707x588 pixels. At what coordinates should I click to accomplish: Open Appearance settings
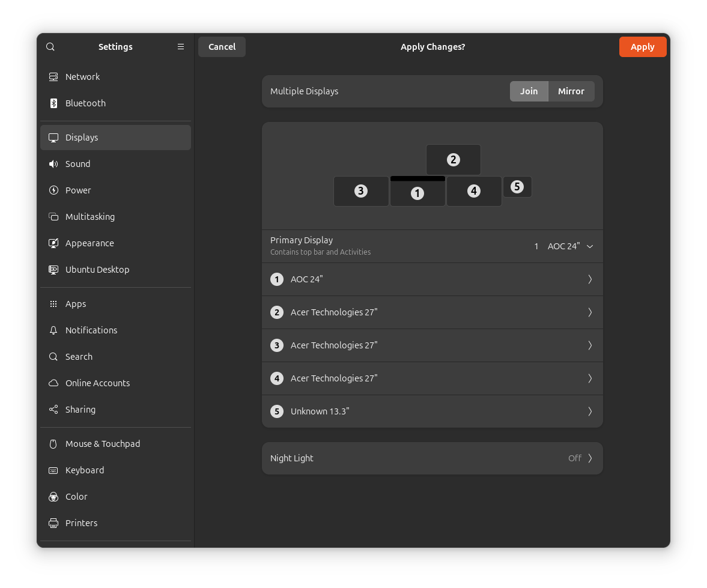(115, 243)
